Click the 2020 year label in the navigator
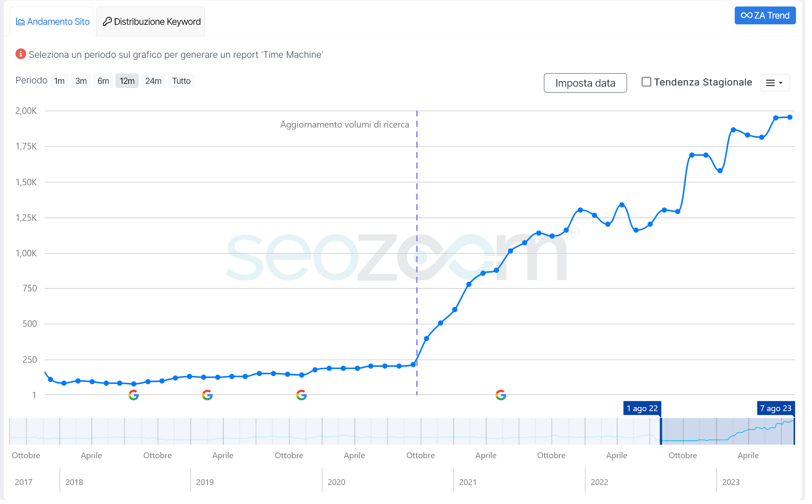812x504 pixels. [336, 482]
